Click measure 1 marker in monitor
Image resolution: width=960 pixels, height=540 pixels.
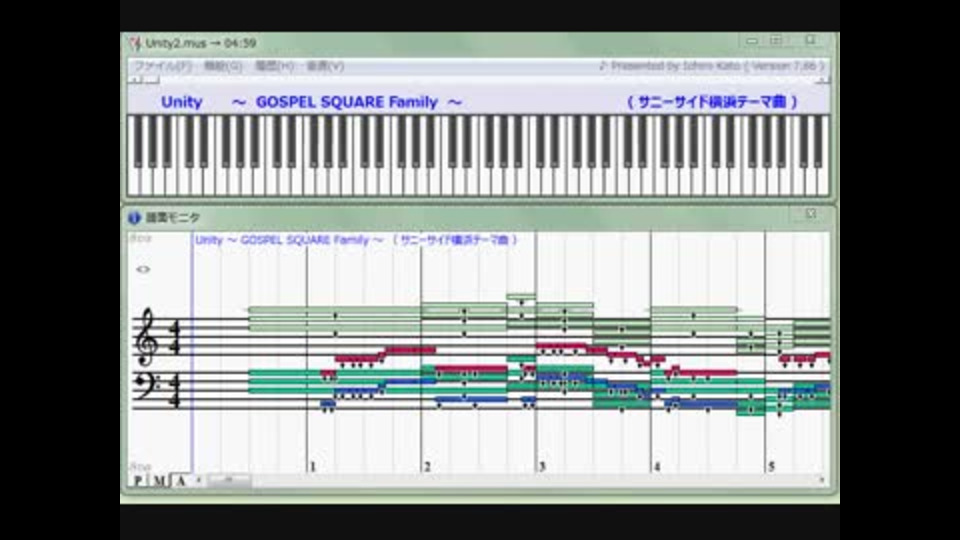coord(312,467)
